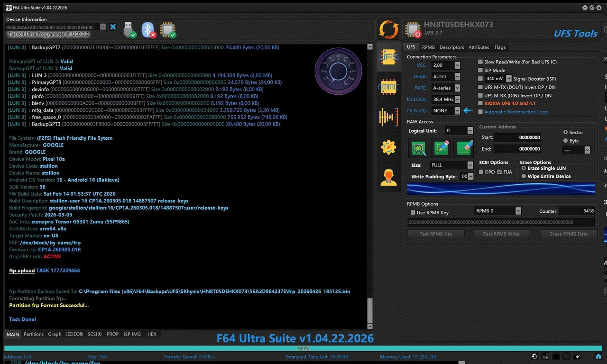Switch to the Flags tab
607x364 pixels.
click(500, 47)
